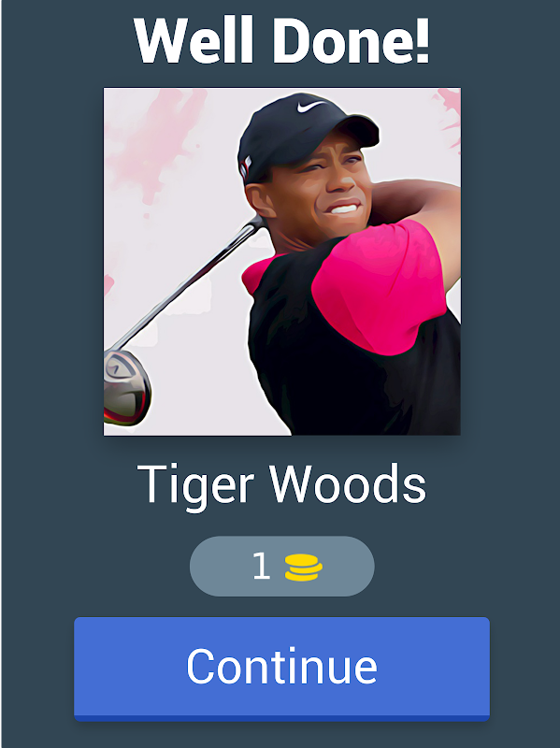560x748 pixels.
Task: Select the coin reward counter pill
Action: pos(282,567)
